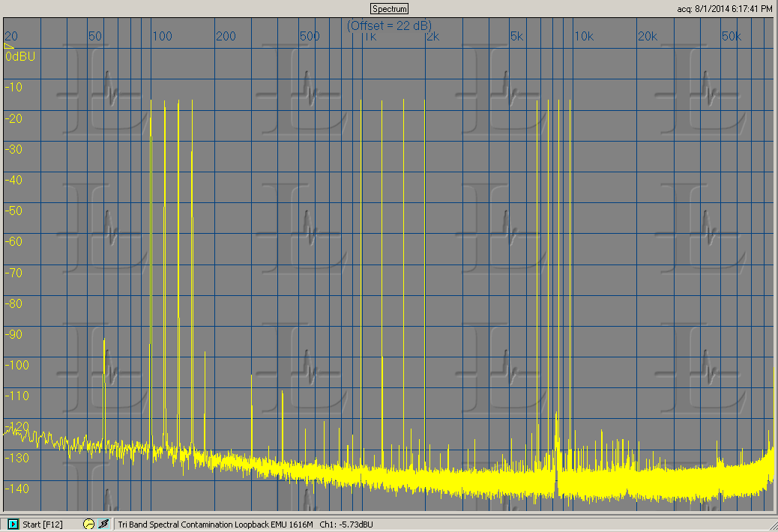Click the 20k frequency axis label
The width and height of the screenshot is (778, 532).
(x=648, y=36)
